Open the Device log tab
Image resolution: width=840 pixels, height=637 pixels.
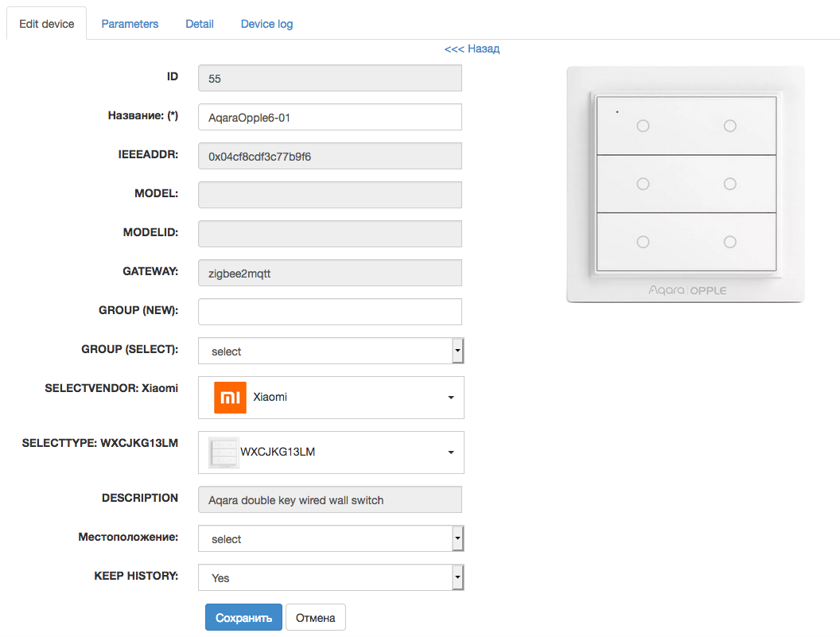[x=266, y=24]
